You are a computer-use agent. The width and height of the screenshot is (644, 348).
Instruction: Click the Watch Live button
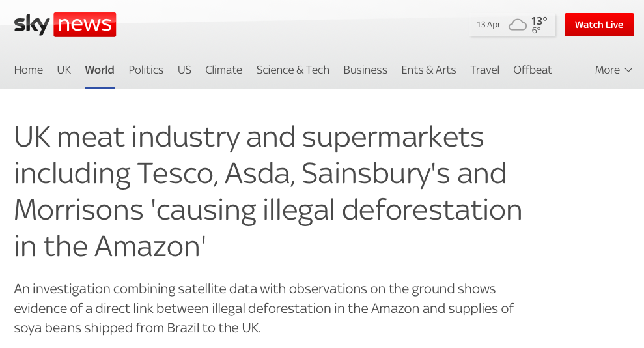click(599, 25)
